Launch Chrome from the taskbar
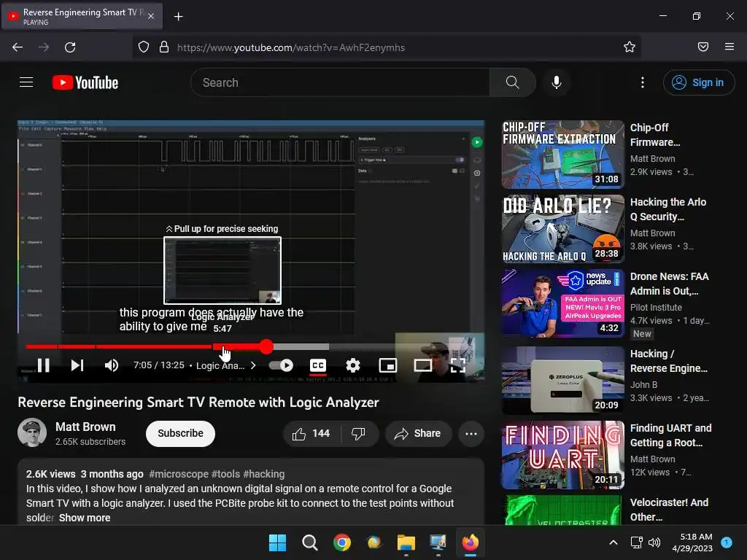747x560 pixels. [x=341, y=542]
